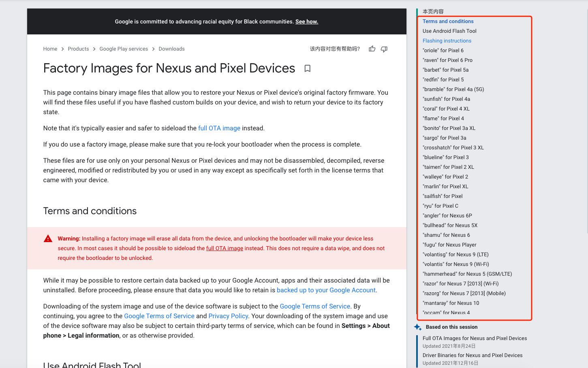The height and width of the screenshot is (368, 588).
Task: Select "volantis" for Nexus 9 (Wi-Fi) entry
Action: pyautogui.click(x=456, y=264)
